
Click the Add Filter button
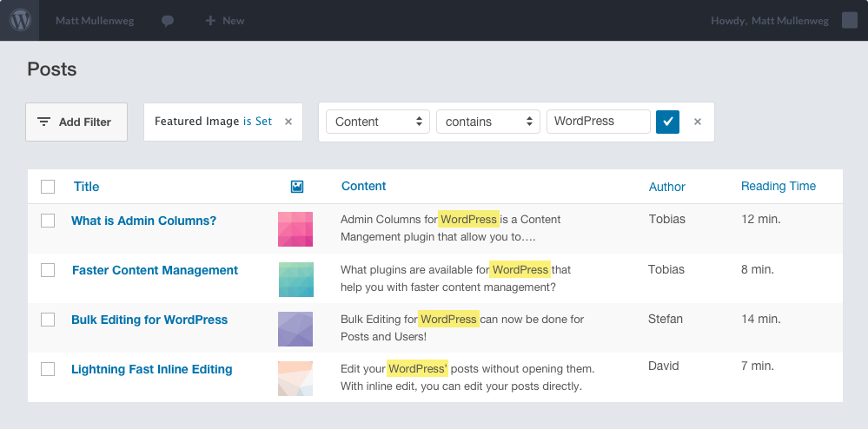pyautogui.click(x=76, y=122)
